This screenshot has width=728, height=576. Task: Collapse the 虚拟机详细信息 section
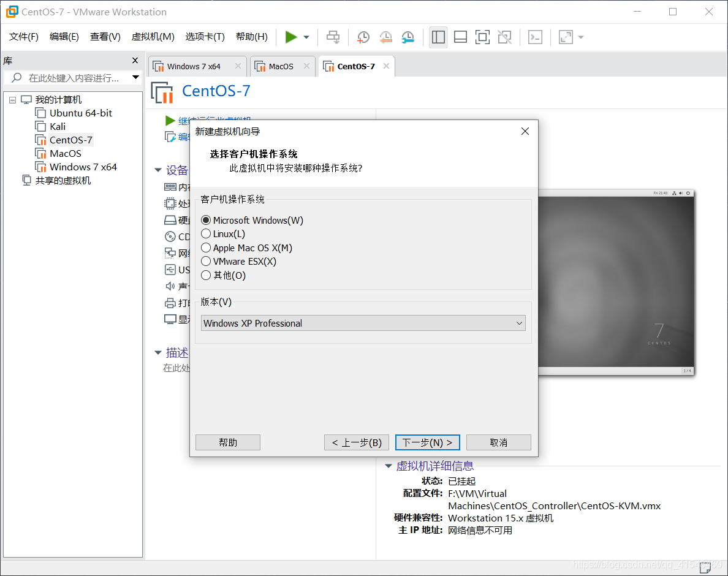point(389,466)
